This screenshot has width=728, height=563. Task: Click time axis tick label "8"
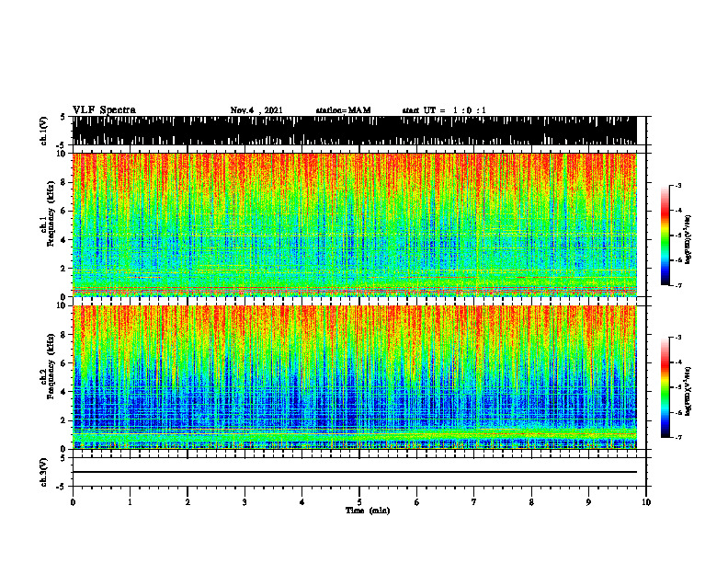(531, 502)
